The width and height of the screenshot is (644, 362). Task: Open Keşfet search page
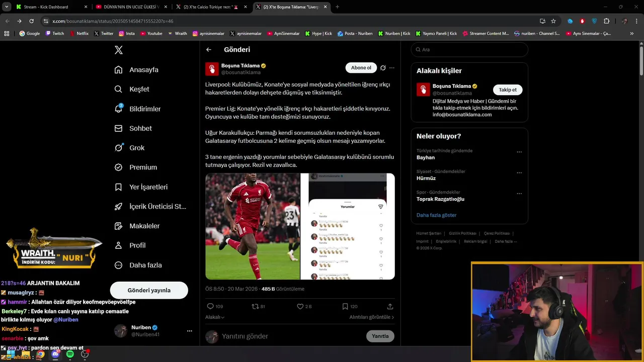pyautogui.click(x=132, y=89)
